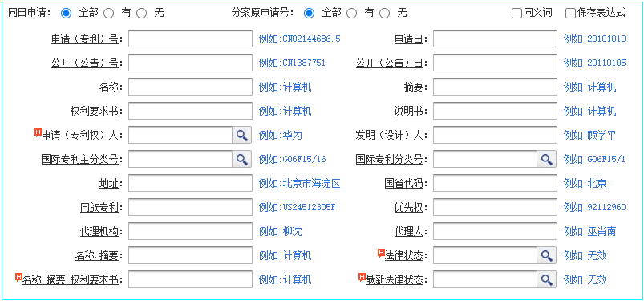
Task: Click red marker by 名称,摘要,权利要求书
Action: [x=19, y=277]
